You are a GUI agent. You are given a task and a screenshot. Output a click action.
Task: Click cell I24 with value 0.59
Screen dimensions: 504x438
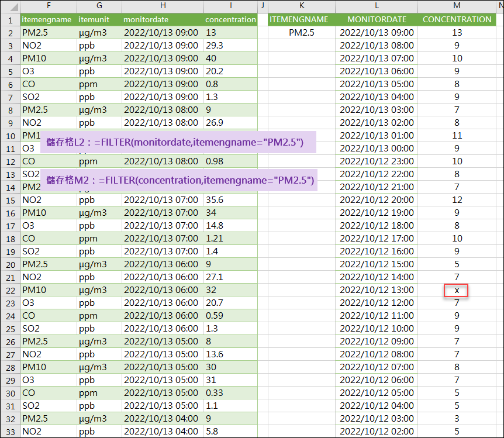click(231, 315)
